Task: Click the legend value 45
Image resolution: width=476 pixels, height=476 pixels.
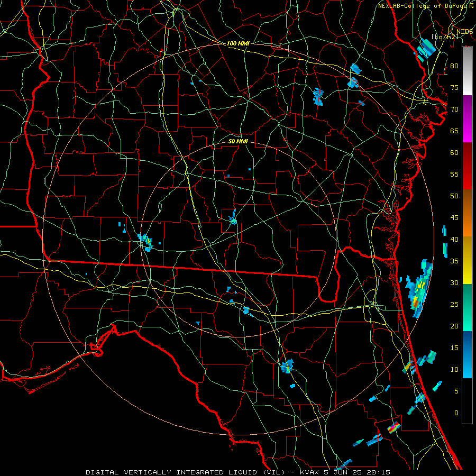Action: point(454,218)
